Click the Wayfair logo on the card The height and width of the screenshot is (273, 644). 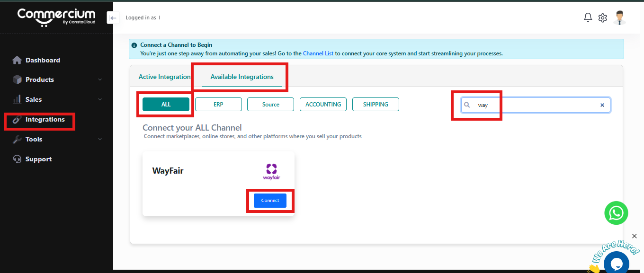coord(271,172)
